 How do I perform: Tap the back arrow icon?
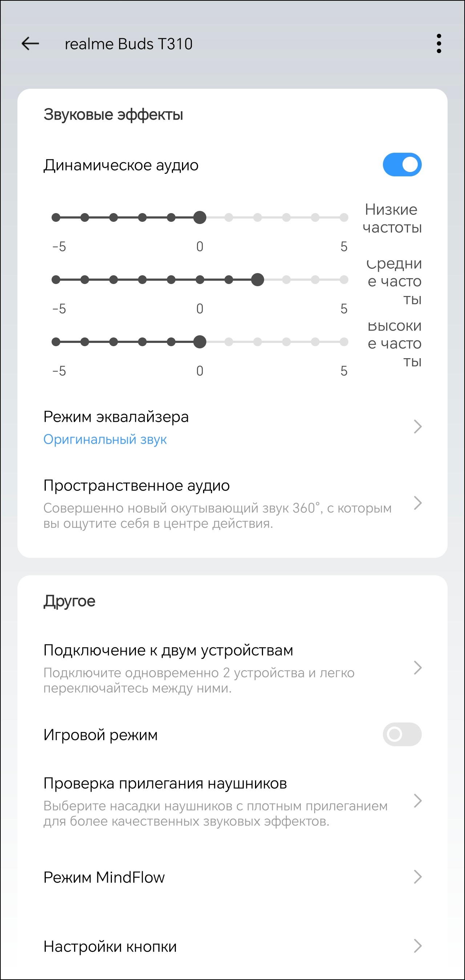point(31,44)
